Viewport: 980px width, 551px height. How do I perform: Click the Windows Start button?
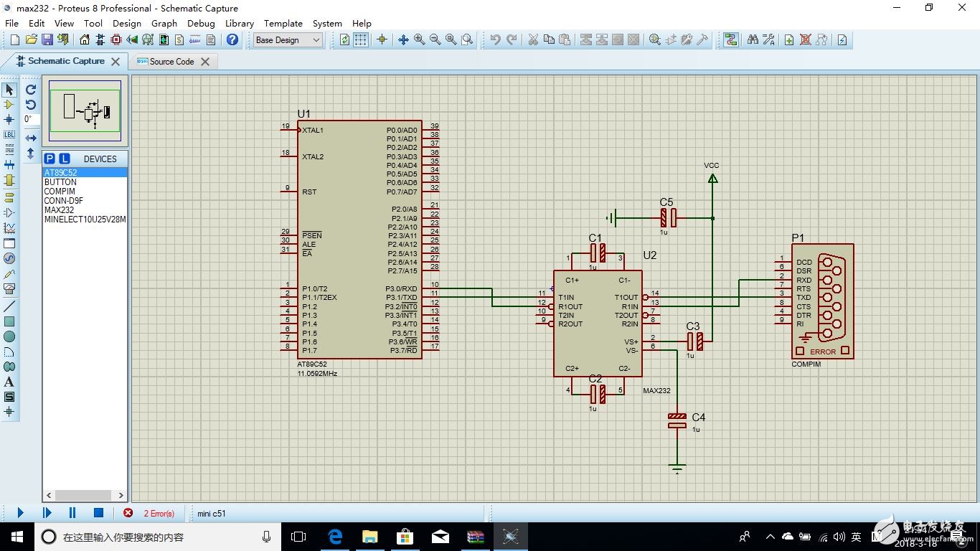coord(17,536)
